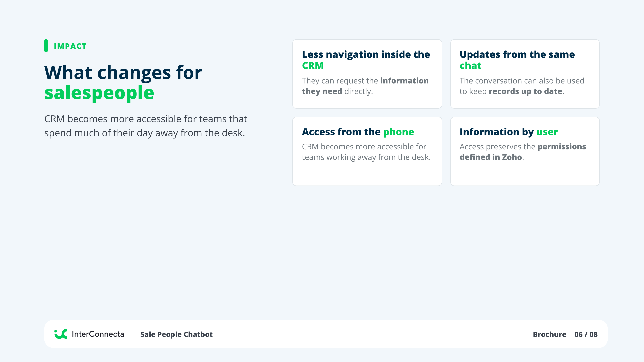Open the 'Updates from the same chat' card
This screenshot has height=362, width=644.
(x=525, y=74)
